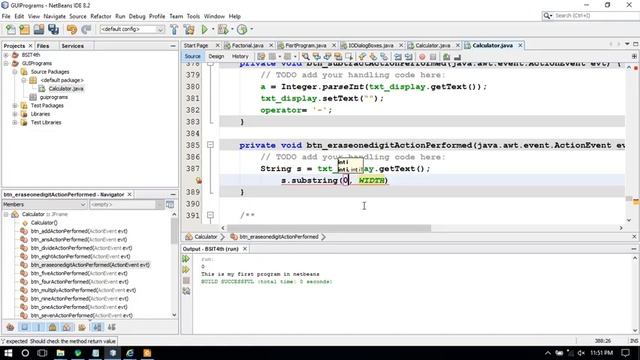Image resolution: width=640 pixels, height=360 pixels.
Task: Click the New File toolbar icon
Action: point(11,29)
